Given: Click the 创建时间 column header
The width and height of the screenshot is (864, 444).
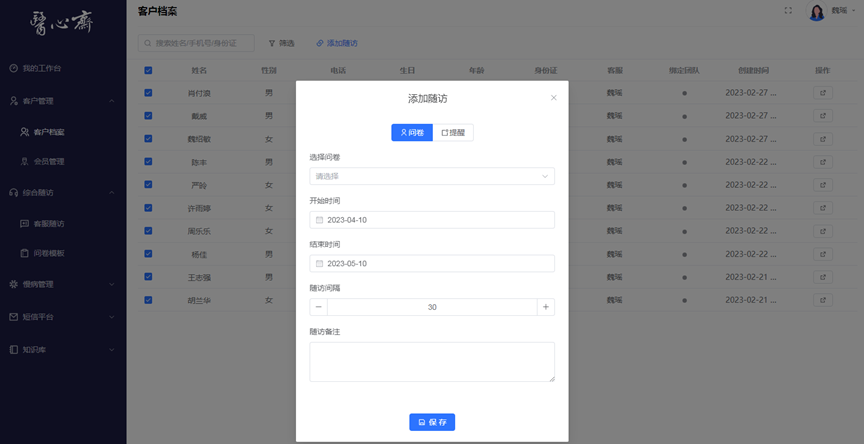Looking at the screenshot, I should pos(753,71).
